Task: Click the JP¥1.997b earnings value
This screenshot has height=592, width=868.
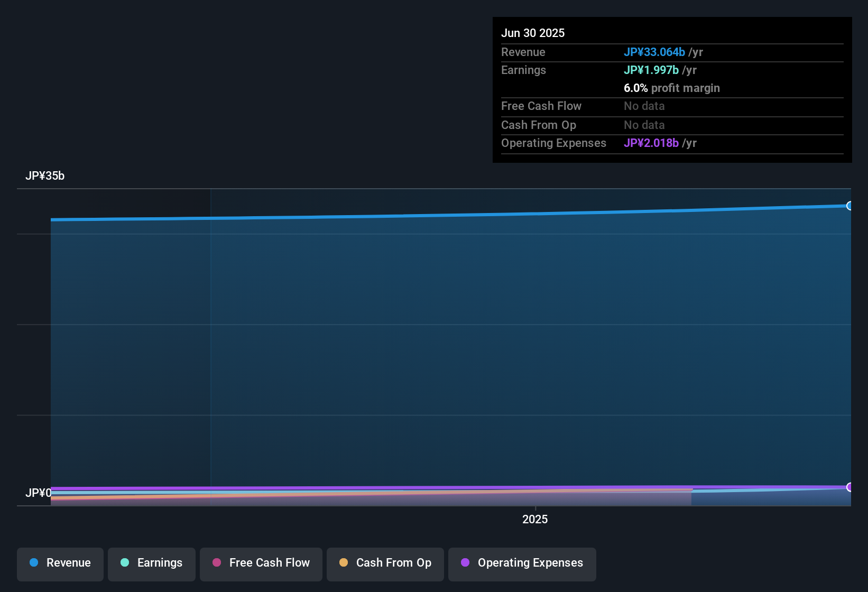Action: click(x=651, y=70)
